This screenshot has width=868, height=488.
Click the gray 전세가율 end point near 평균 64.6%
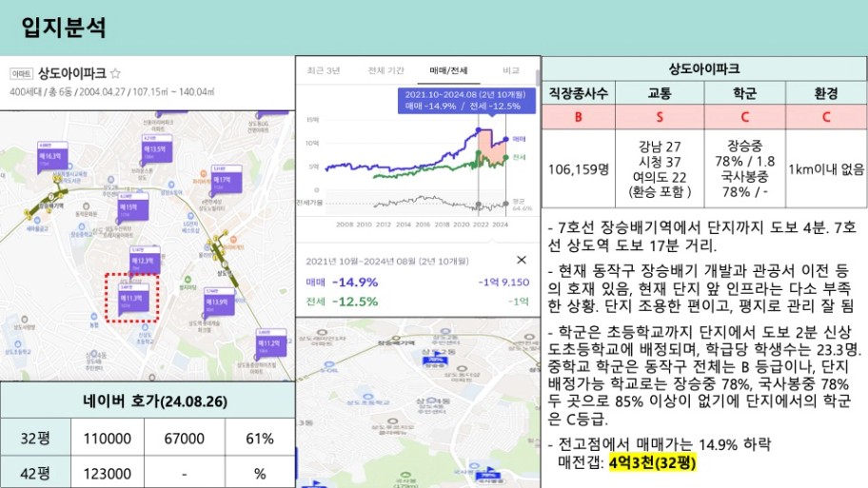(x=505, y=205)
